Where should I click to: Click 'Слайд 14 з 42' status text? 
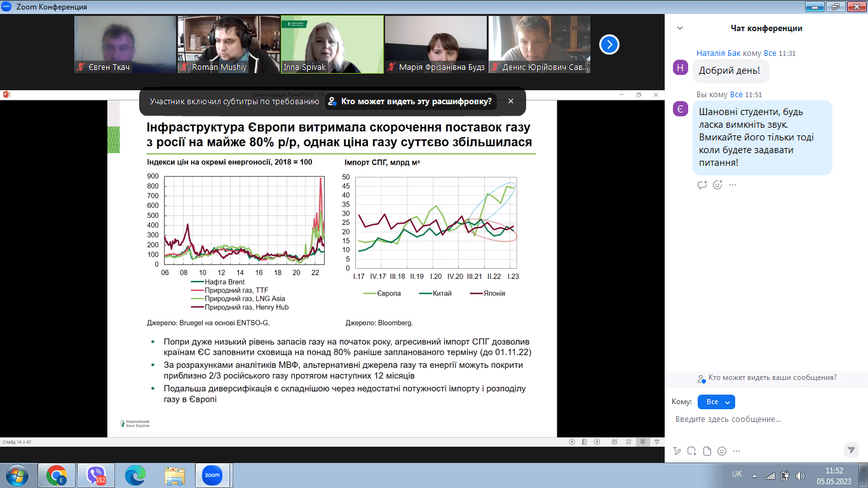pos(17,442)
